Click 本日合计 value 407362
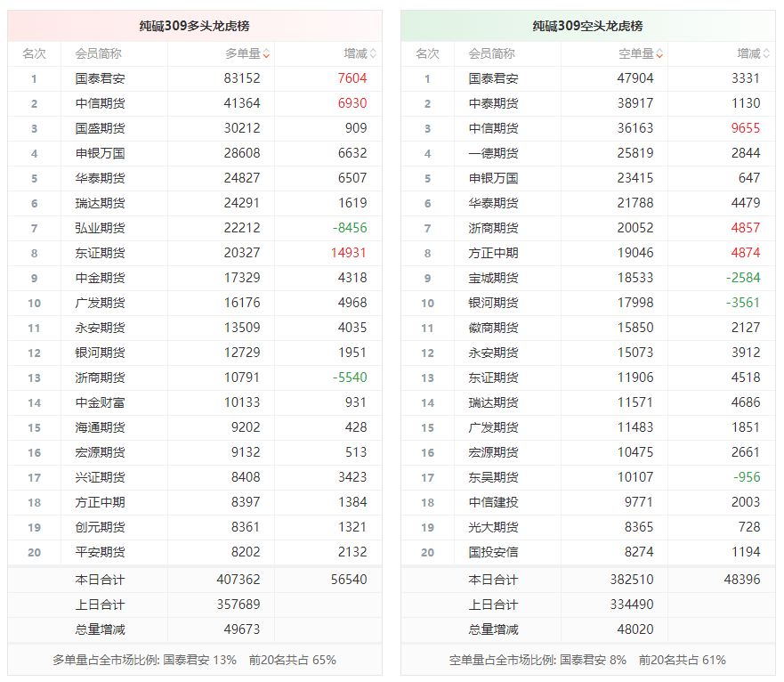The width and height of the screenshot is (784, 682). 238,580
